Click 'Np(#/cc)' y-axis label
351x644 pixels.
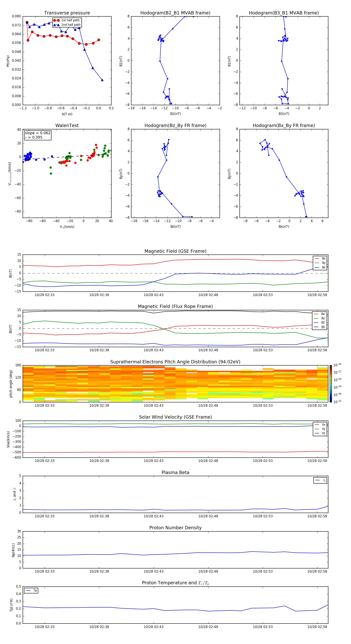tap(13, 550)
